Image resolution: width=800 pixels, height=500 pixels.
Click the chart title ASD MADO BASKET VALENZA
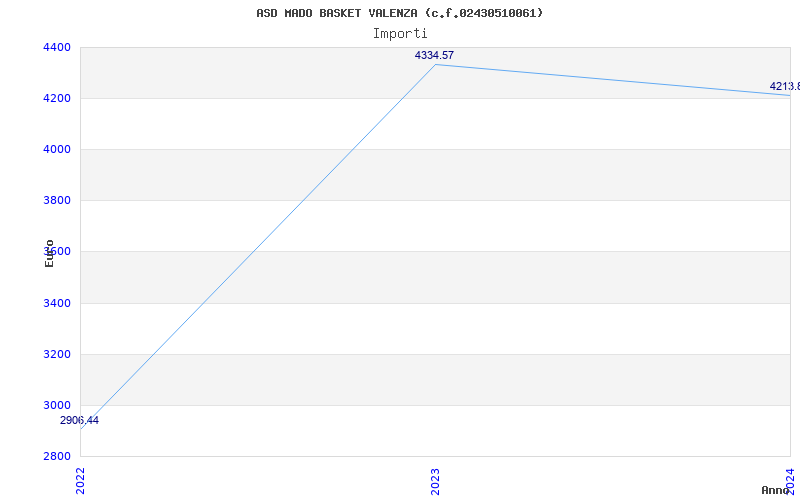pyautogui.click(x=399, y=13)
